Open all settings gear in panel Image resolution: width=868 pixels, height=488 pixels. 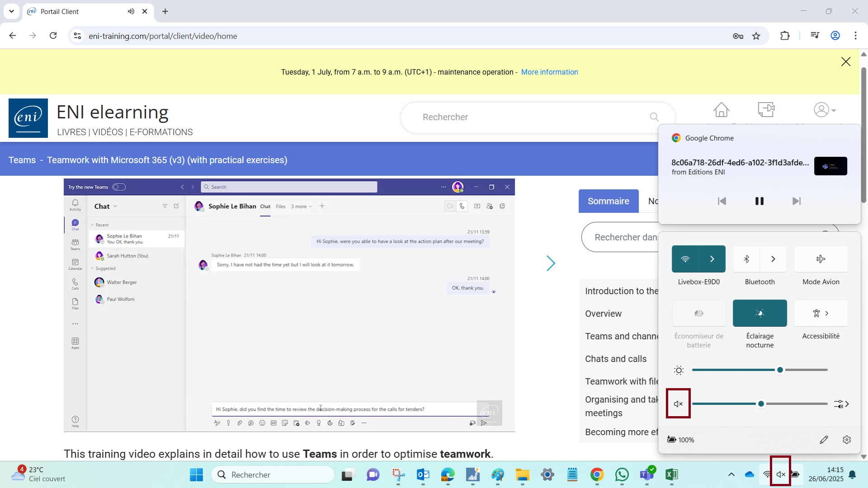click(847, 440)
